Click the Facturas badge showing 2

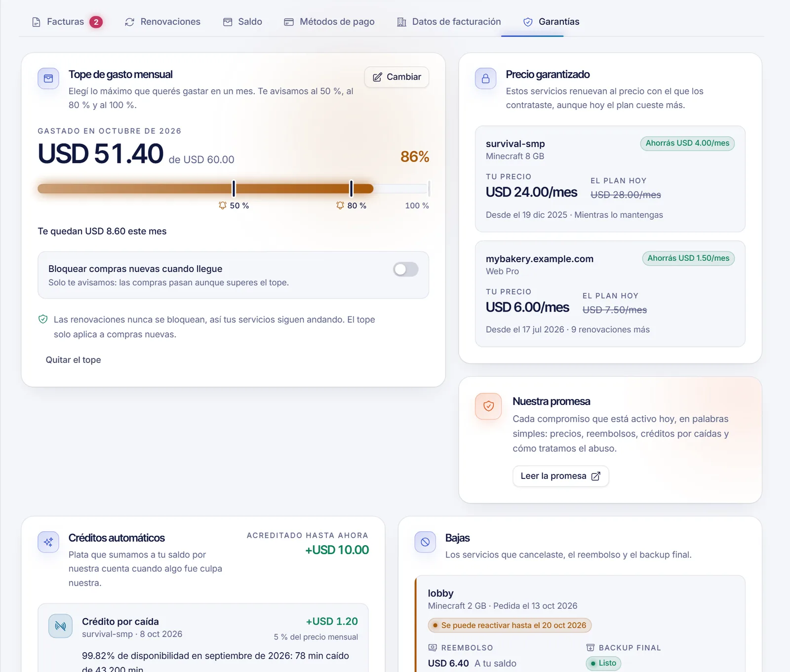point(96,22)
